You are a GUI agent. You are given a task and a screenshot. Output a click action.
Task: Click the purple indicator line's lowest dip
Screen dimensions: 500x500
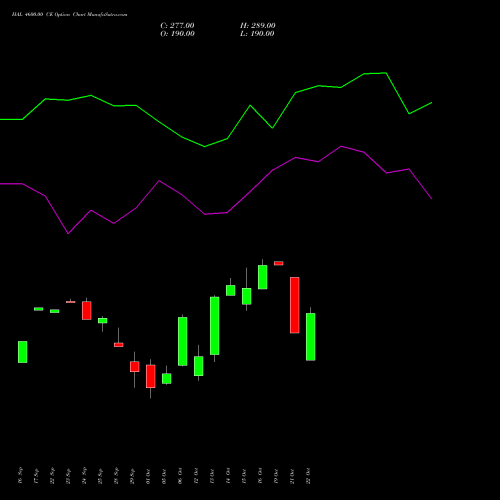point(68,233)
